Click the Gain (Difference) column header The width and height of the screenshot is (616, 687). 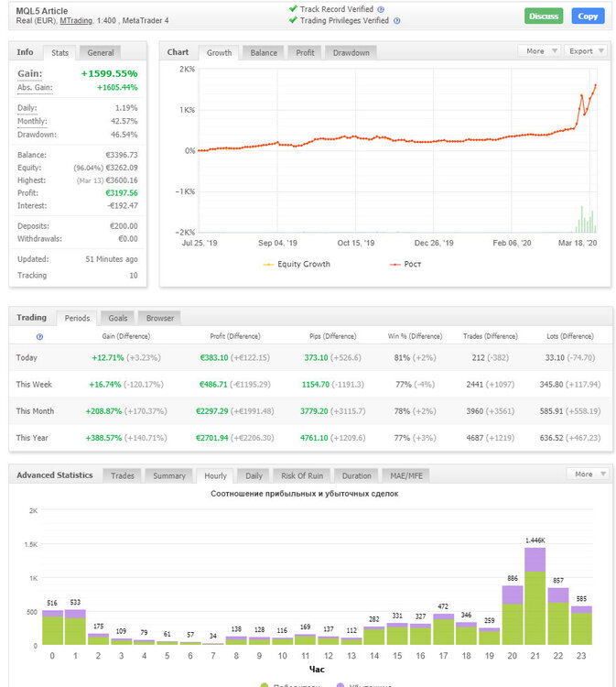coord(126,336)
